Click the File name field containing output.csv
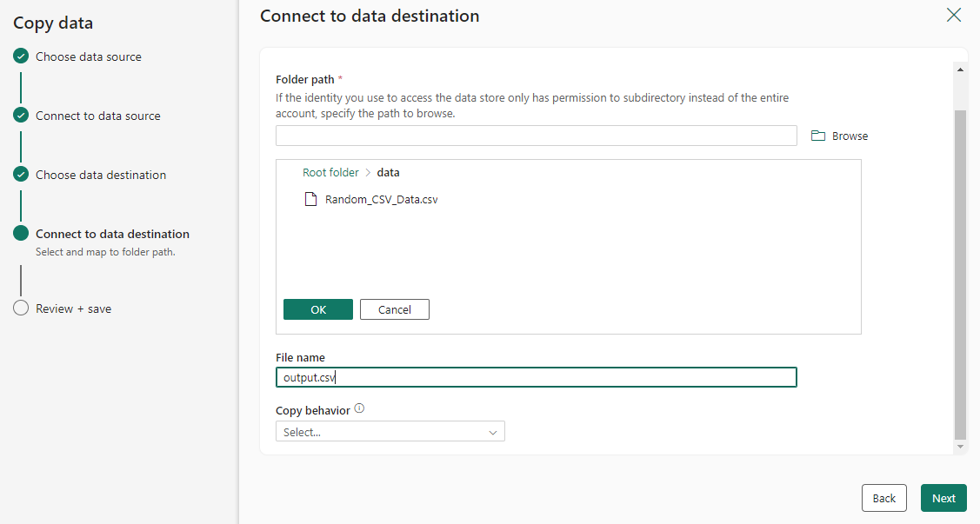The image size is (980, 524). tap(536, 377)
